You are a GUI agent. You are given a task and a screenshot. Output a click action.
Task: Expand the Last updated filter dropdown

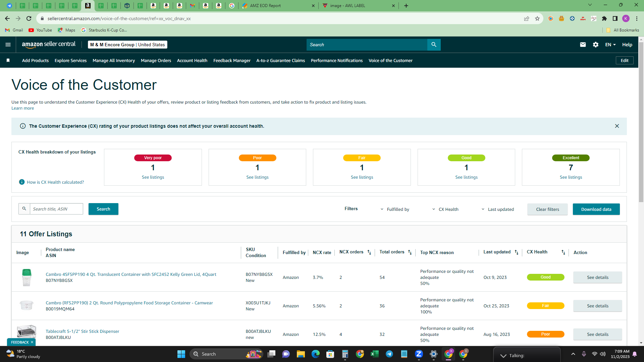tap(497, 209)
